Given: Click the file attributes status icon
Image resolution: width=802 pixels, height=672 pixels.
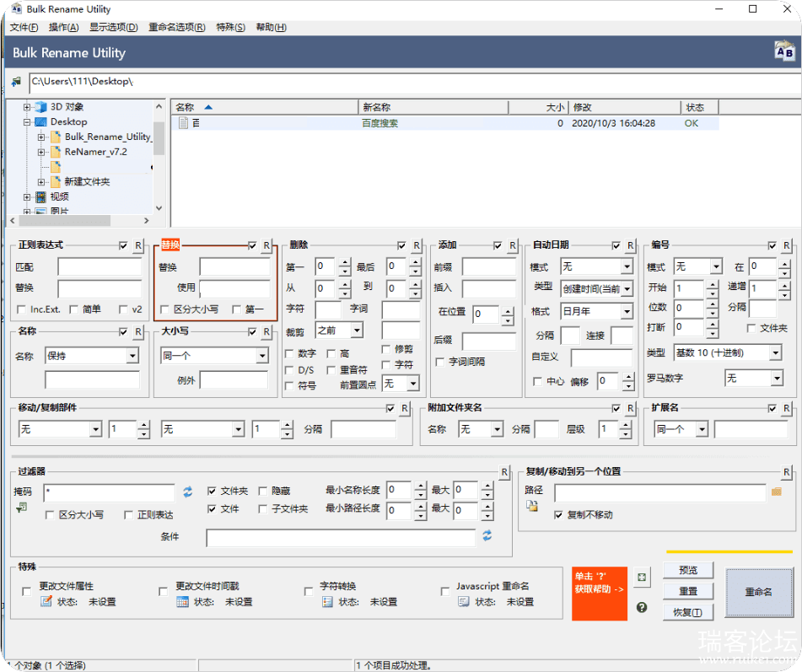Looking at the screenshot, I should click(x=46, y=602).
